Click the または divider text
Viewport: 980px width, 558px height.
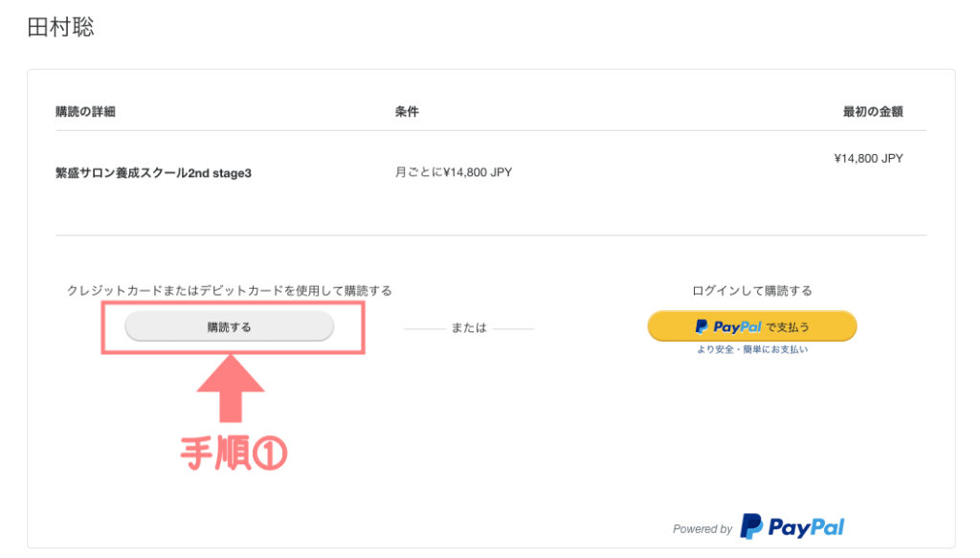tap(469, 327)
